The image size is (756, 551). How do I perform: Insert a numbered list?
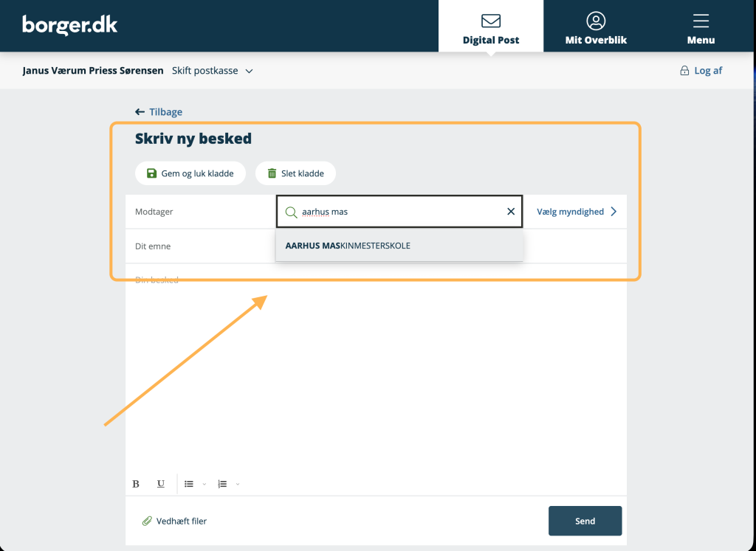click(x=222, y=484)
